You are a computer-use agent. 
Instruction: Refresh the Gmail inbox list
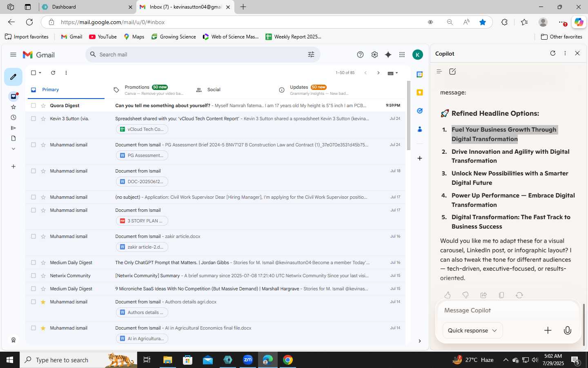pos(53,73)
